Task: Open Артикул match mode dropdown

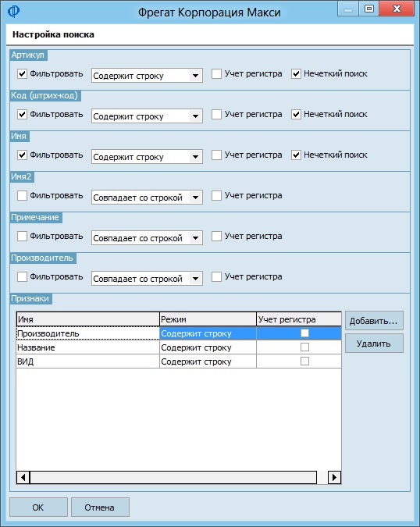Action: tap(147, 76)
